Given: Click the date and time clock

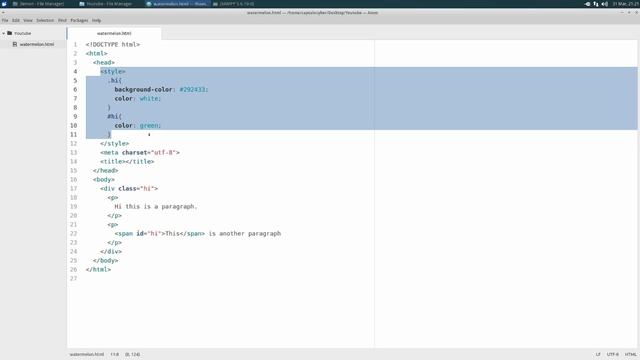Looking at the screenshot, I should coord(626,4).
